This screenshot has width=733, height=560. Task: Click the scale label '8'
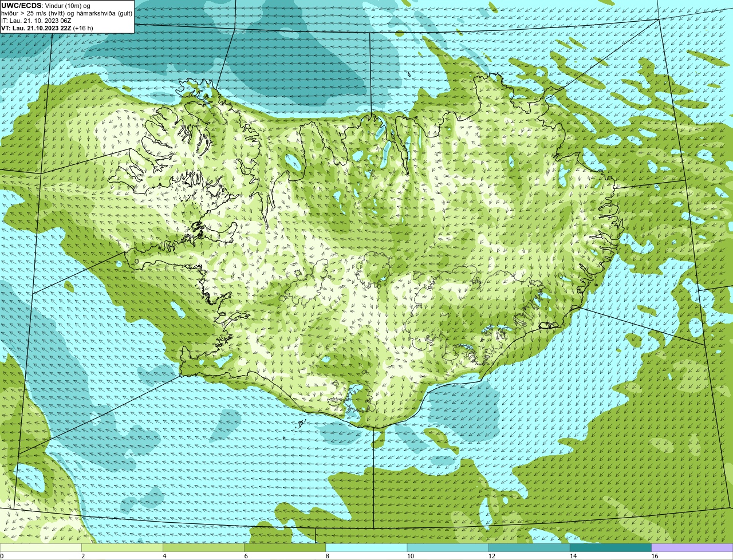click(x=327, y=556)
